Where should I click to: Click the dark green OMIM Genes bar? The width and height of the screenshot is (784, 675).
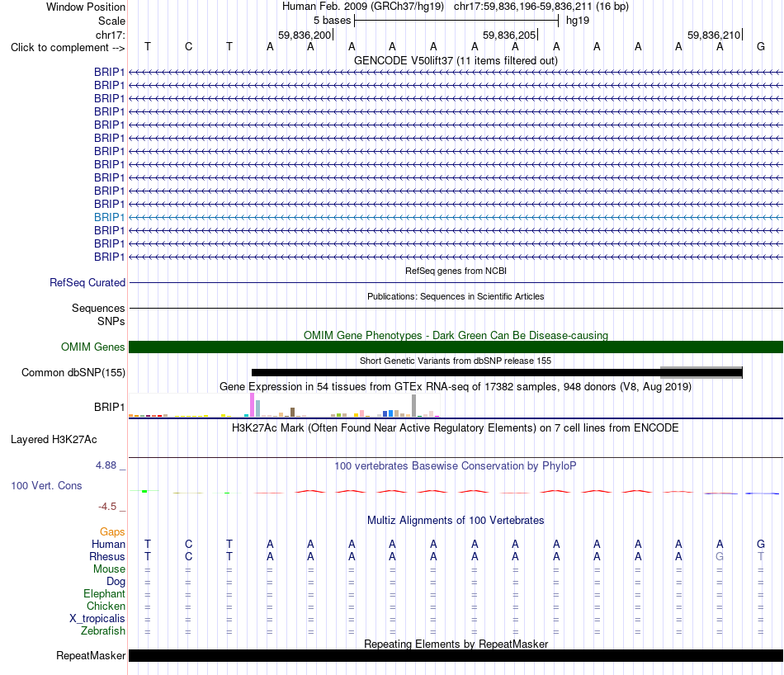click(x=456, y=347)
